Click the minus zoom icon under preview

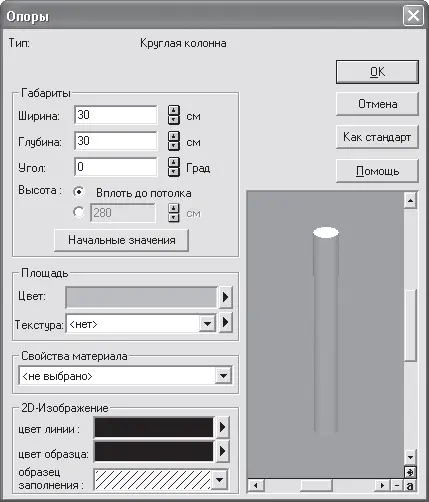(x=397, y=485)
